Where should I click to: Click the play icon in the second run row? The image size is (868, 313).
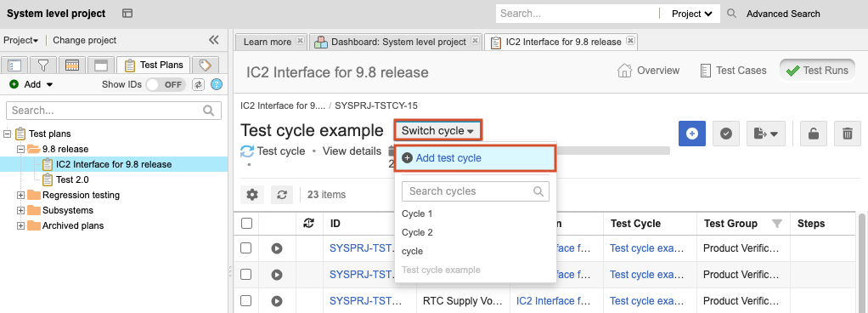click(277, 274)
